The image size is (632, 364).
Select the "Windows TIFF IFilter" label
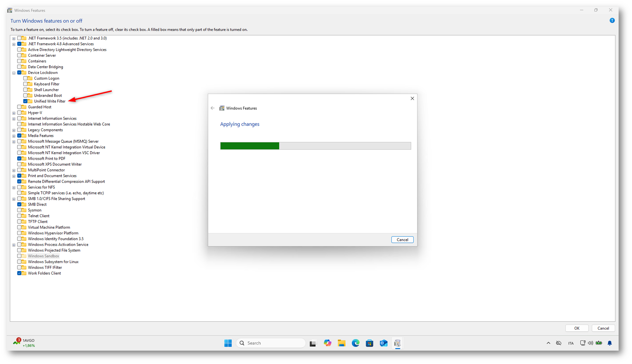[45, 267]
